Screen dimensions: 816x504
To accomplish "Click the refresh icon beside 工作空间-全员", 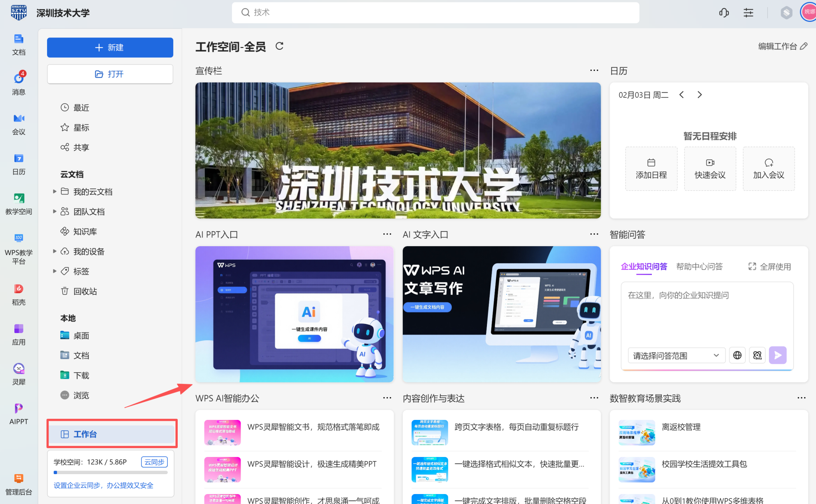I will pyautogui.click(x=279, y=46).
